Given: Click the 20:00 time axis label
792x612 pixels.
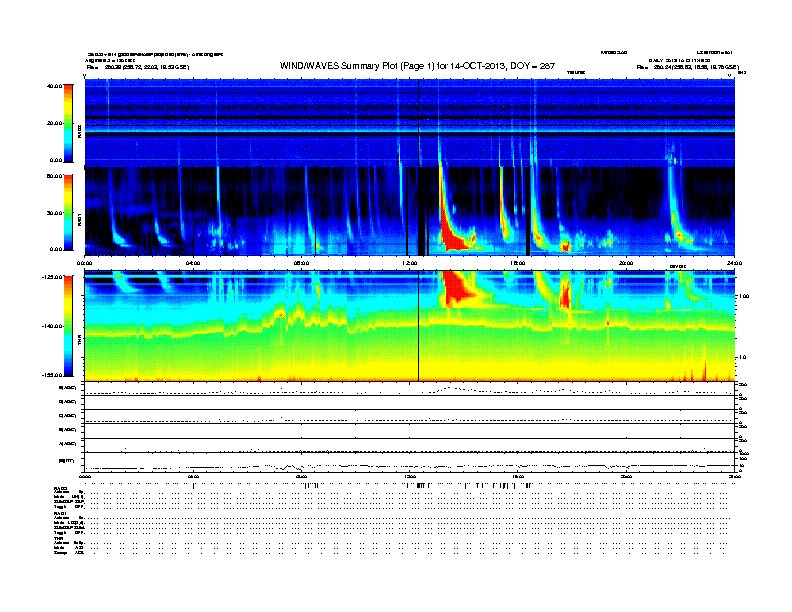Looking at the screenshot, I should click(x=625, y=262).
